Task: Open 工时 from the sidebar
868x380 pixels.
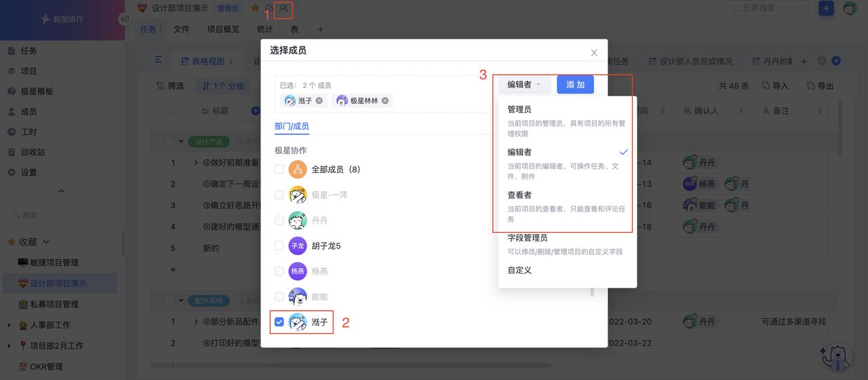Action: (x=28, y=132)
